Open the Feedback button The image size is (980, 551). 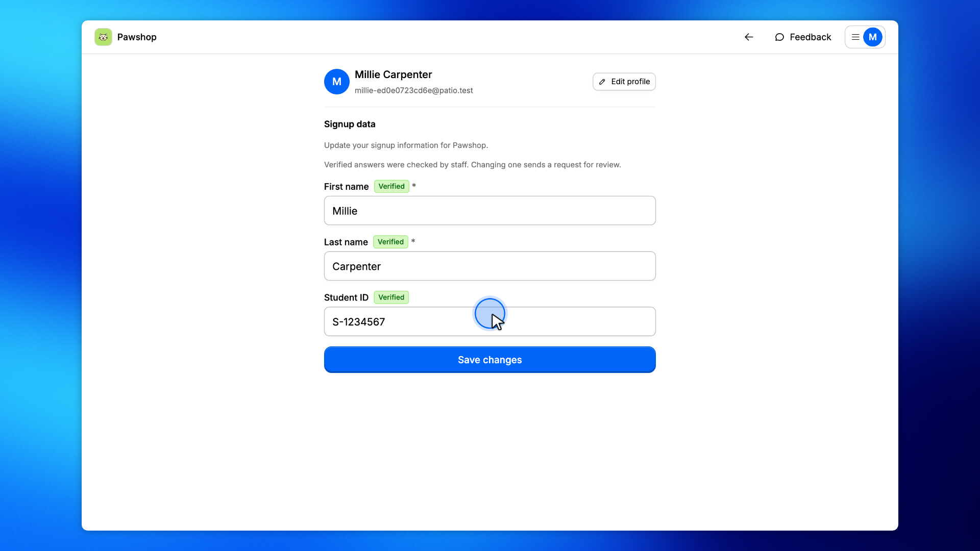(x=803, y=37)
